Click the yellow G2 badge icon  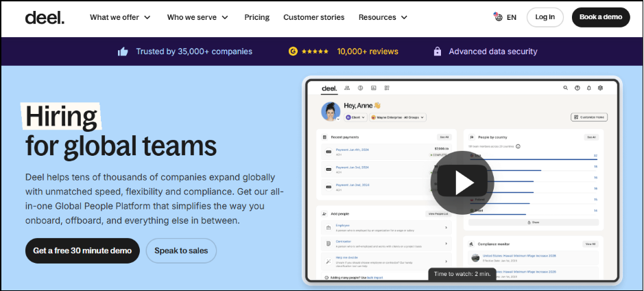coord(293,51)
